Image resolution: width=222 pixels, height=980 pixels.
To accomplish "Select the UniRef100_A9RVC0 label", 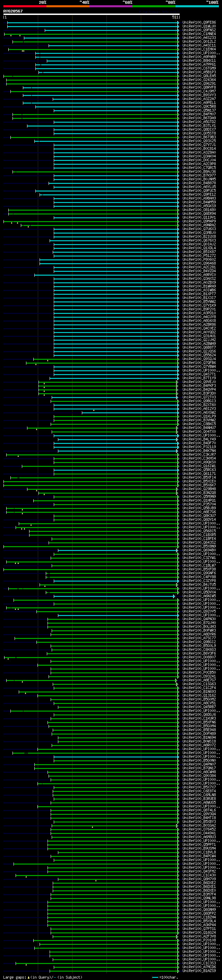I will tap(199, 275).
